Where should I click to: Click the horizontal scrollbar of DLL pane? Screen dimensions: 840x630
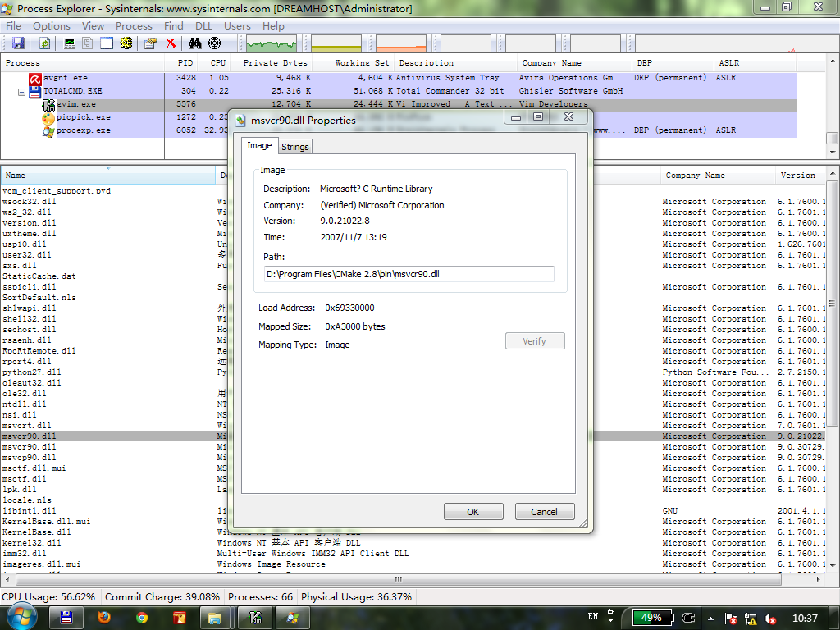tap(398, 579)
